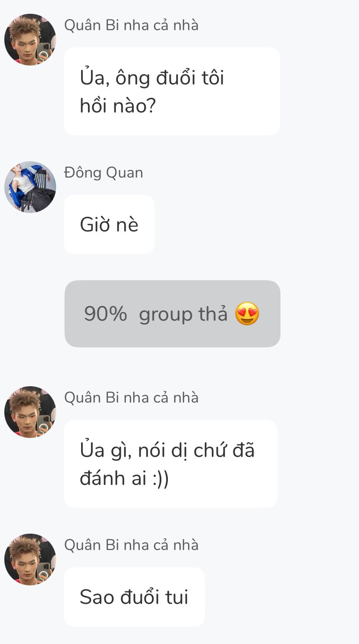Tap the words 'hồi nào?' in the first message
This screenshot has height=644, width=359.
coord(118,106)
